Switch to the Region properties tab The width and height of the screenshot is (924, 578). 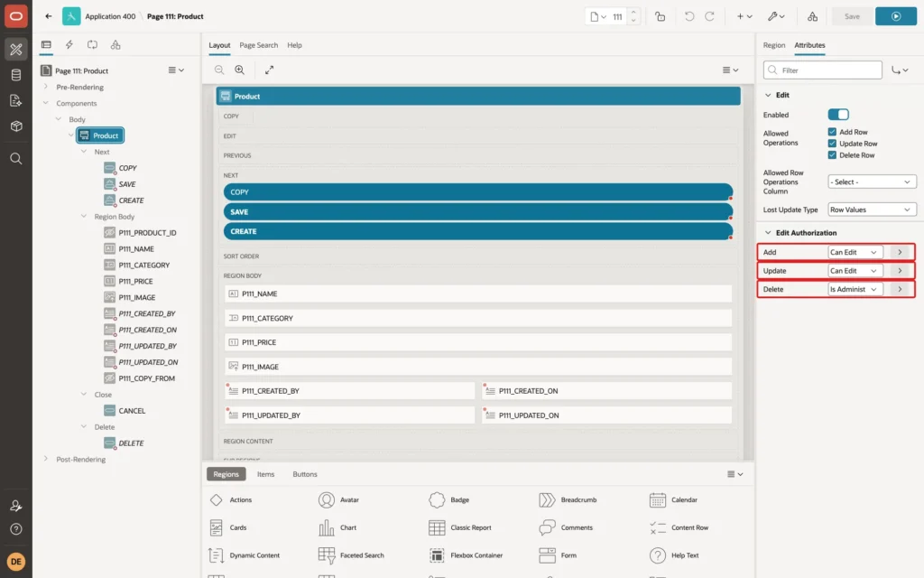click(x=773, y=45)
